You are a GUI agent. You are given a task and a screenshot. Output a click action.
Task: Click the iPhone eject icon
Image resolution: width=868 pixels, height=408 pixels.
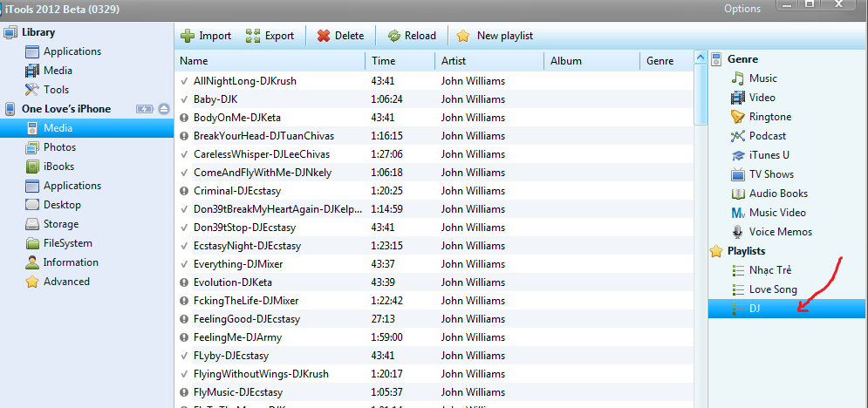[163, 109]
